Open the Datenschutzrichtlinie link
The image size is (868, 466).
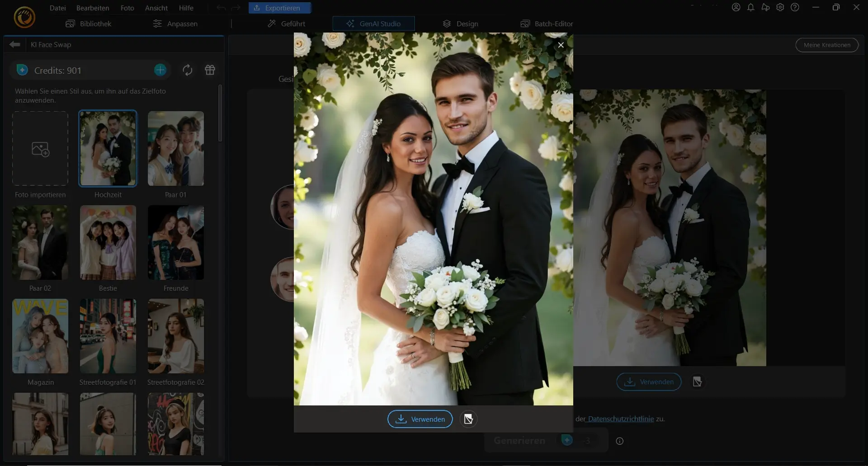pos(621,419)
